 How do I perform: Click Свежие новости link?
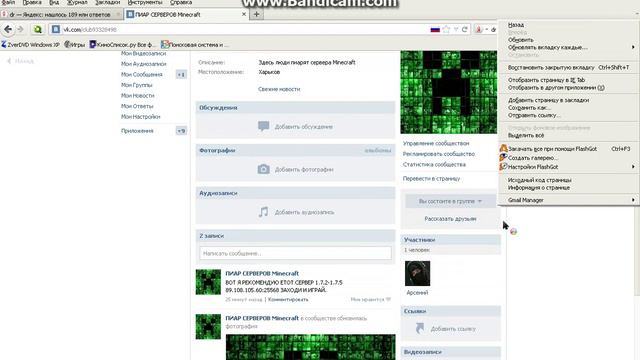[x=279, y=89]
